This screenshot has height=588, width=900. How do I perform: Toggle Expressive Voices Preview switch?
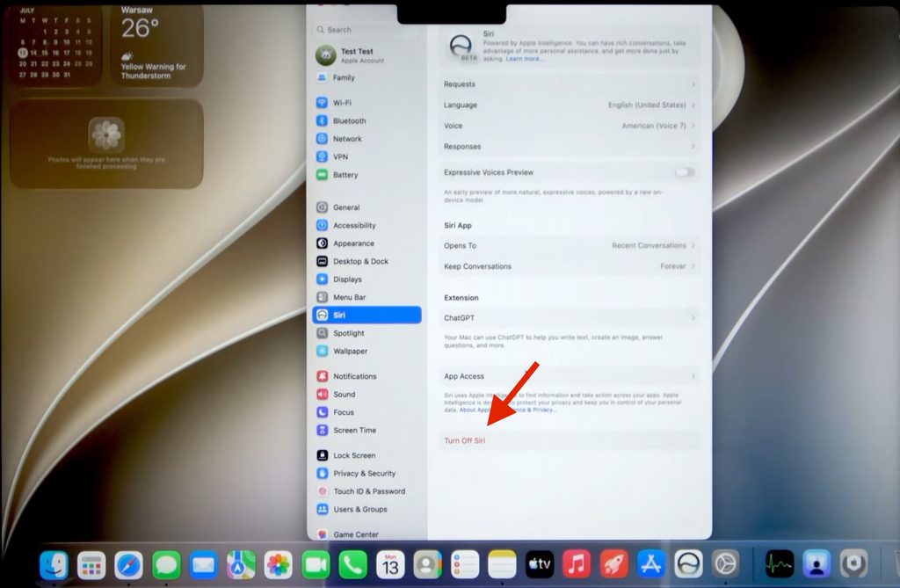pos(685,172)
